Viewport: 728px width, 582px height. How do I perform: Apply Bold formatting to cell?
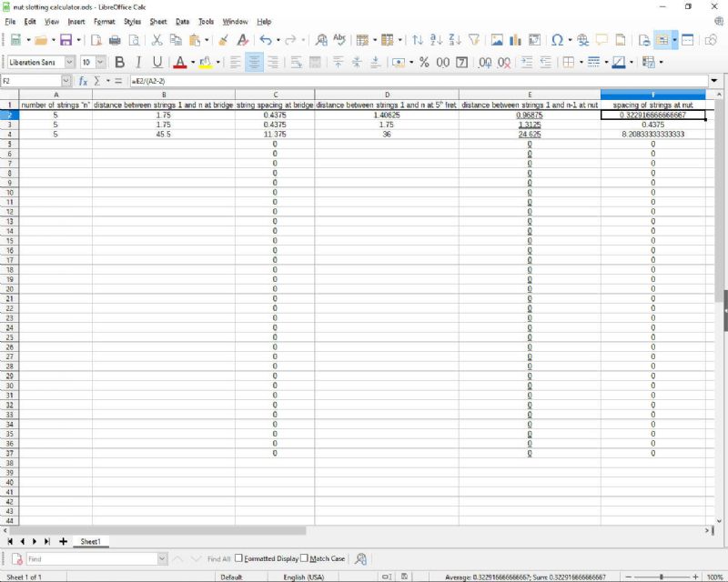point(119,63)
